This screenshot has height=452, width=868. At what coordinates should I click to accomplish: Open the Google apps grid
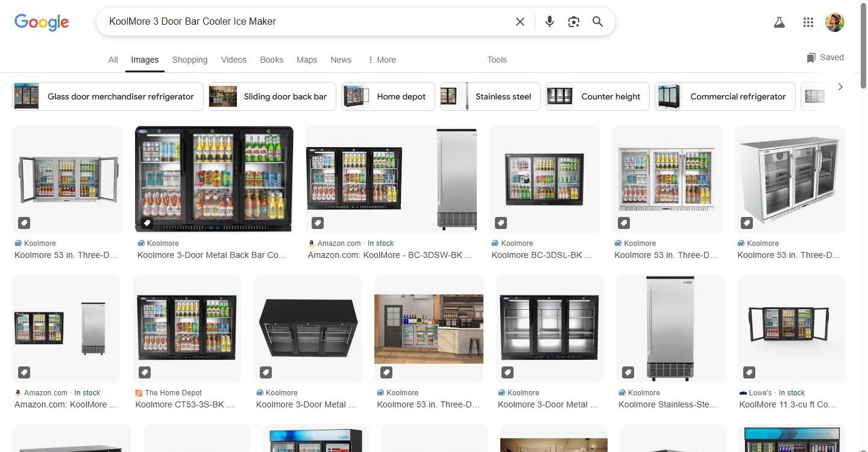(x=808, y=22)
